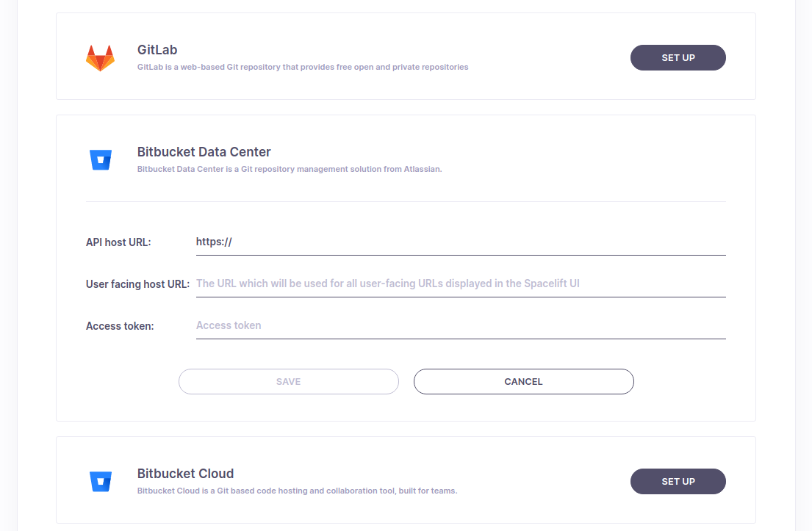812x531 pixels.
Task: Cancel the Bitbucket Data Center setup
Action: pyautogui.click(x=523, y=381)
